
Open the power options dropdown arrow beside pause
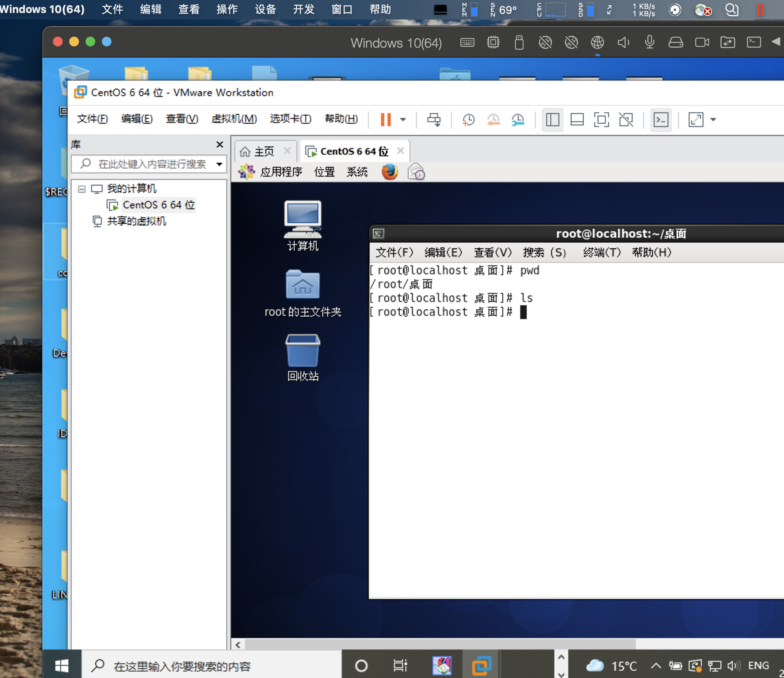(403, 120)
